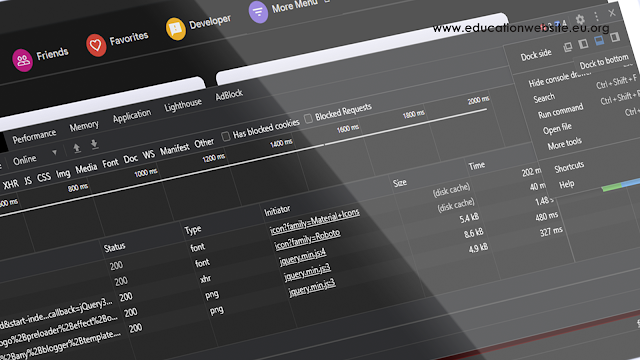Open the AdBlock tab
Viewport: 640px width, 360px height.
229,95
